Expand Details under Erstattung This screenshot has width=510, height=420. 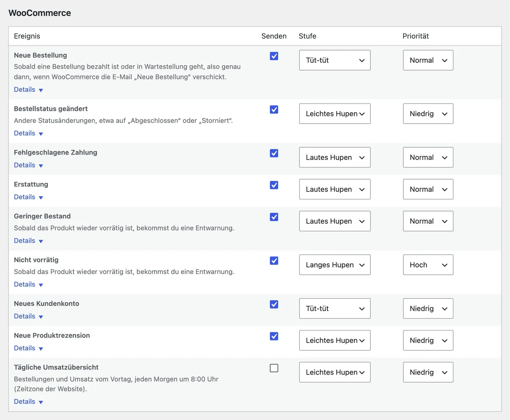pyautogui.click(x=28, y=197)
